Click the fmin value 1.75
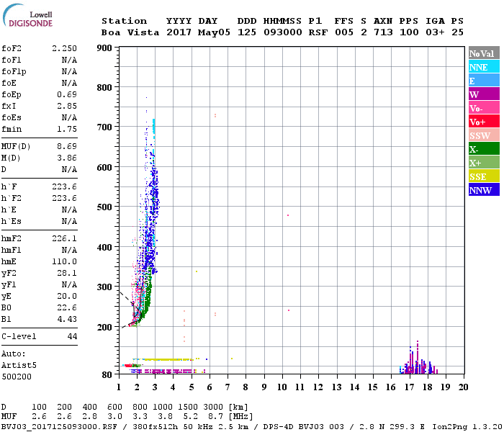504x432 pixels. coord(67,129)
